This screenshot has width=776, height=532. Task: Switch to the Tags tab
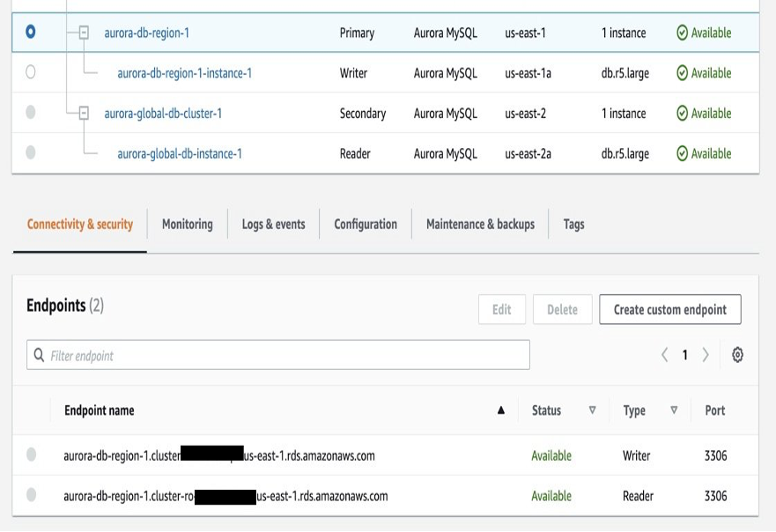pyautogui.click(x=573, y=225)
